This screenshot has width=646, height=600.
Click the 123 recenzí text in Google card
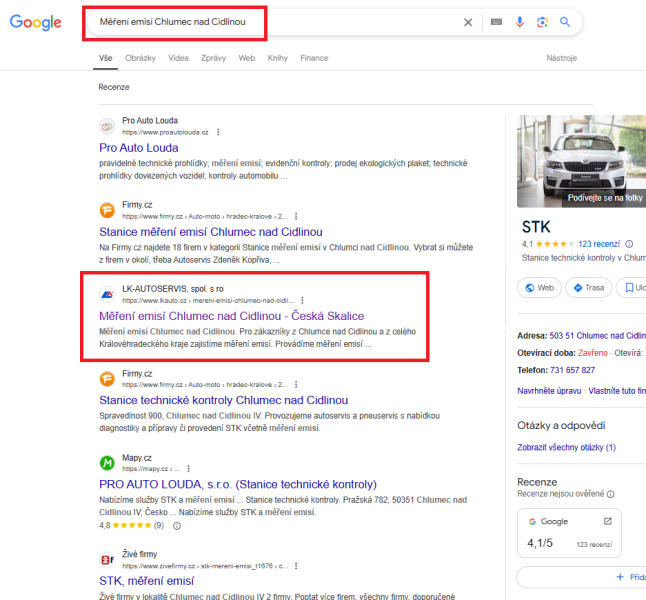594,545
